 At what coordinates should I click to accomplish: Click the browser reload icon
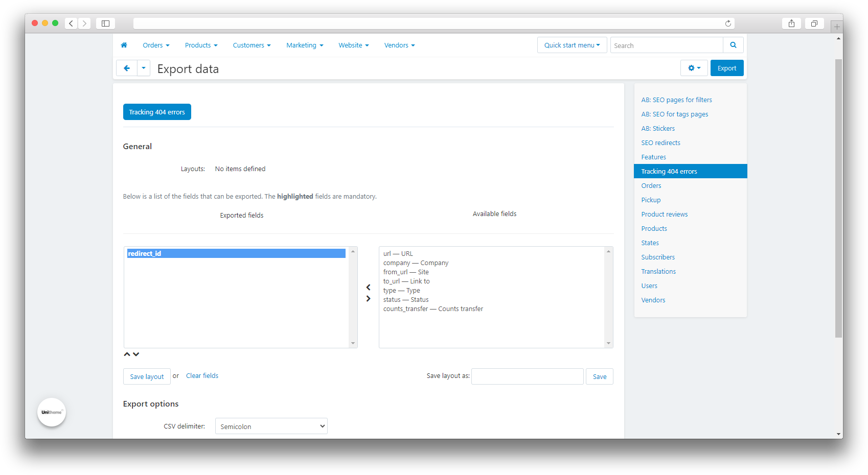[728, 23]
